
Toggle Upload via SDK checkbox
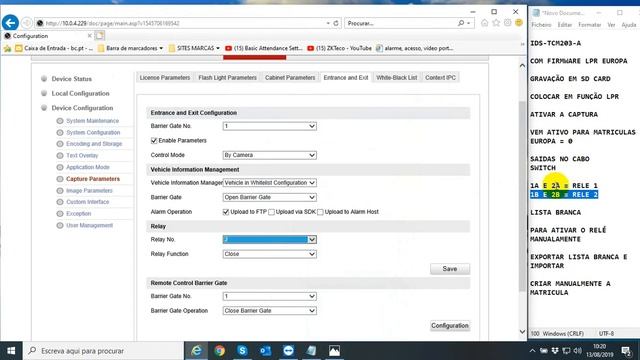pyautogui.click(x=271, y=212)
